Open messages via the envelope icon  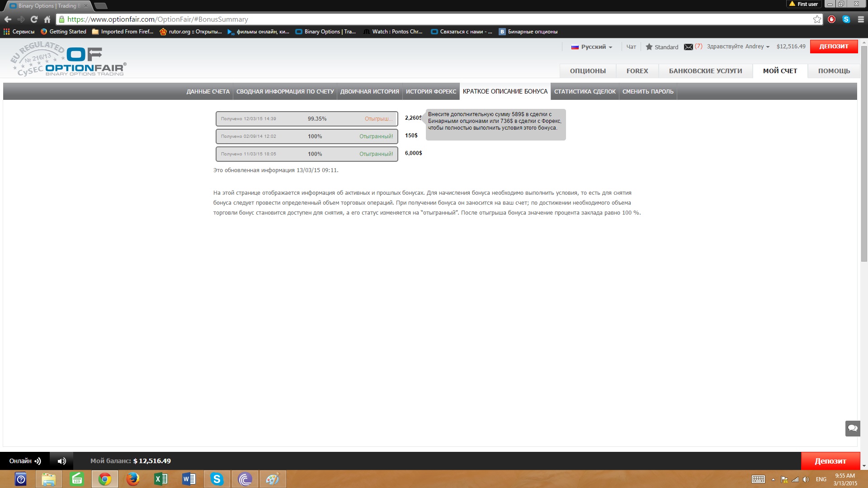(688, 47)
